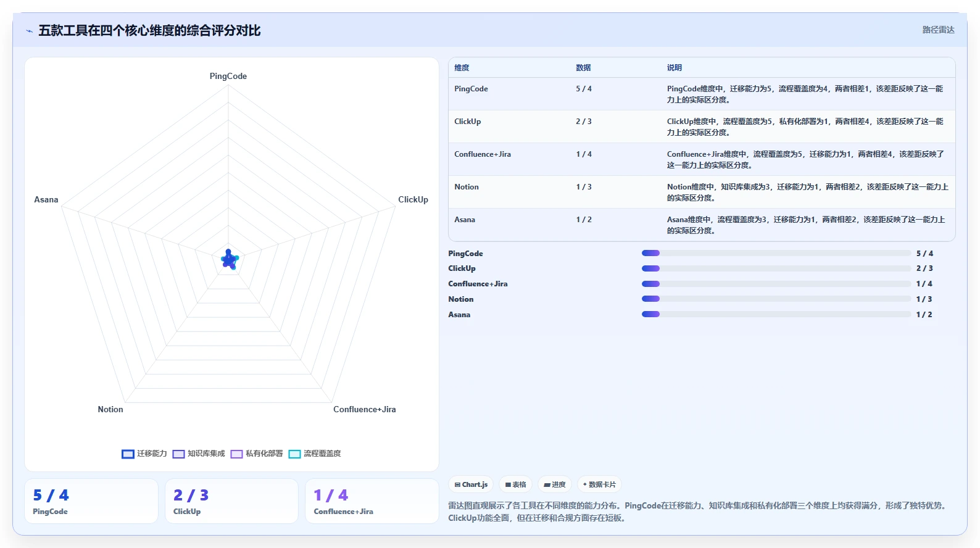The height and width of the screenshot is (548, 980).
Task: Click the 5 / 4 value in the PingCode table row
Action: click(x=584, y=89)
